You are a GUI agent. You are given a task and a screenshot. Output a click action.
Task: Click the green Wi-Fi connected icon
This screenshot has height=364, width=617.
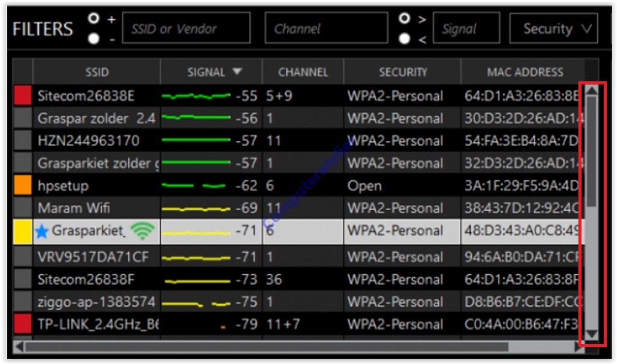pyautogui.click(x=142, y=231)
